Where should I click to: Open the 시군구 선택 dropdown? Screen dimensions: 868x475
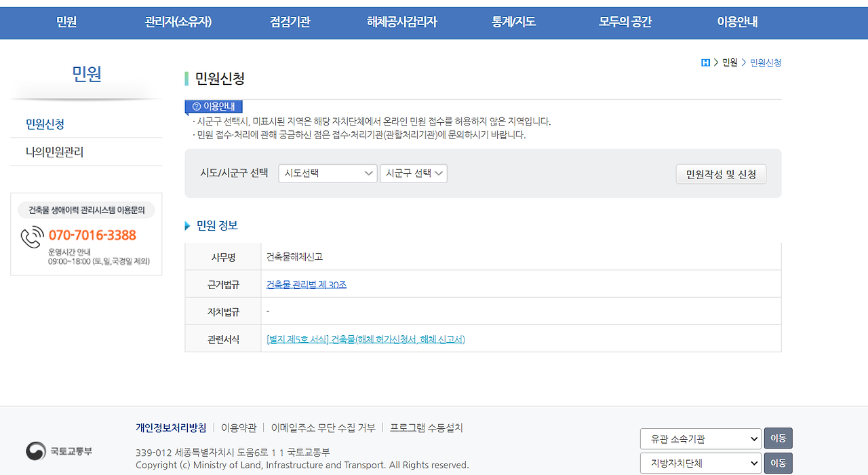point(413,173)
